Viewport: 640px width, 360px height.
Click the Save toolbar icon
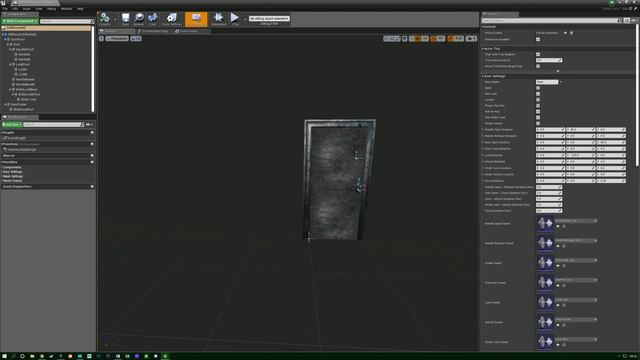click(x=125, y=19)
